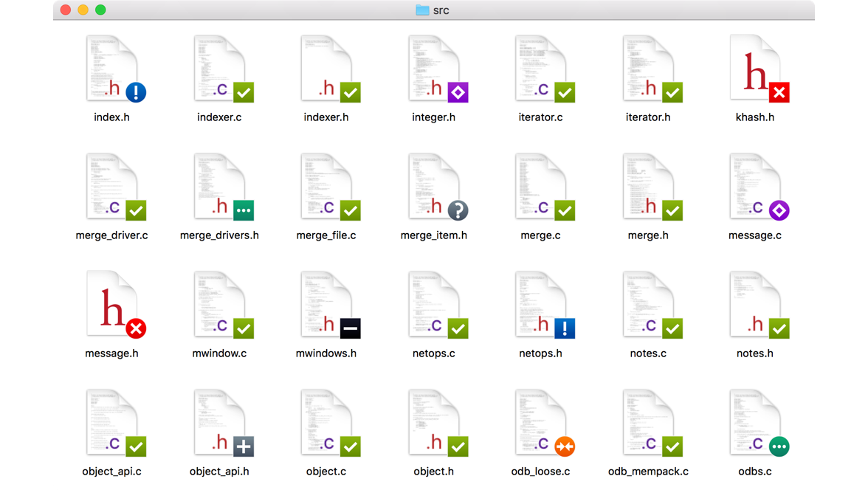The width and height of the screenshot is (868, 490).
Task: Select the merge_driver.c file
Action: pyautogui.click(x=111, y=188)
